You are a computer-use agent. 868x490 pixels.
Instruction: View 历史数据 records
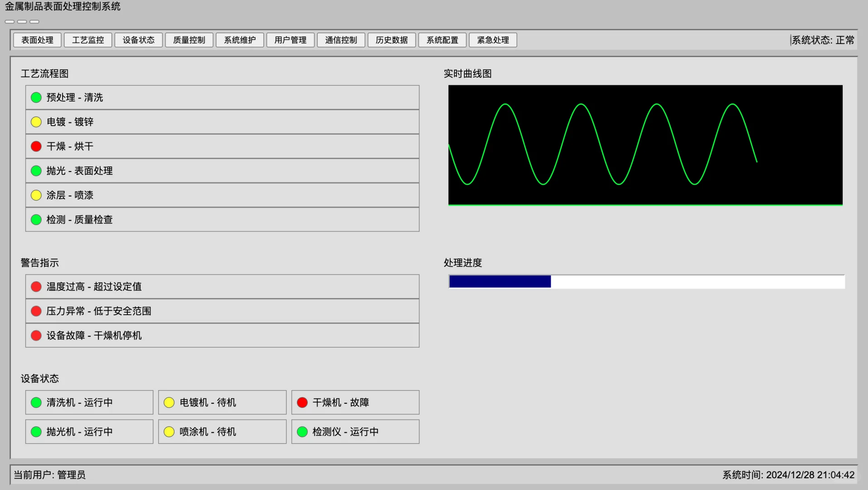click(x=392, y=40)
